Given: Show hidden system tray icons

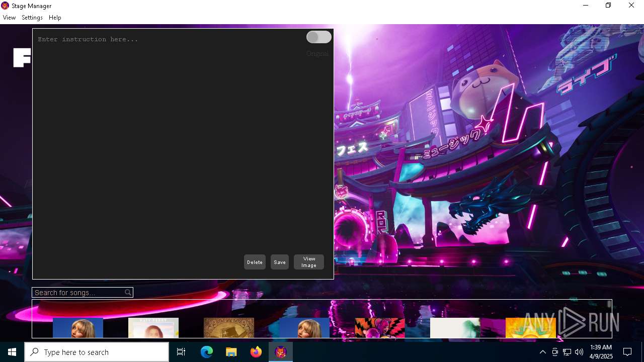Looking at the screenshot, I should [x=542, y=352].
